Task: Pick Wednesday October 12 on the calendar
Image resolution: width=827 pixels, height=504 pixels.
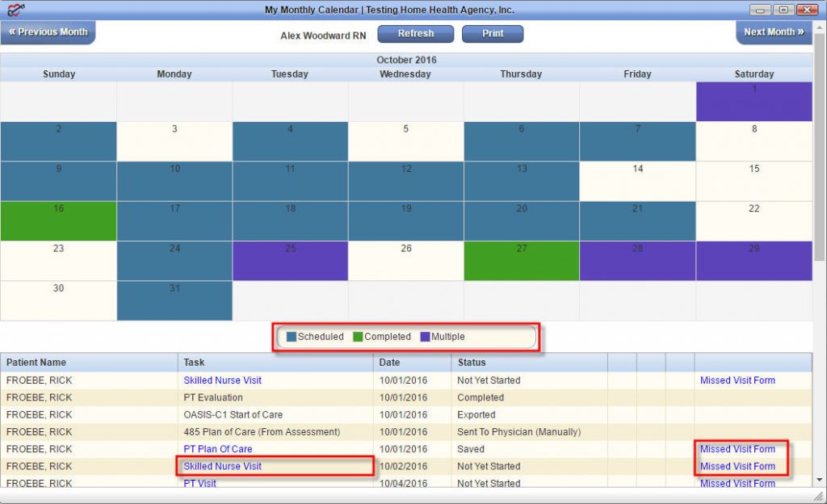Action: click(405, 182)
